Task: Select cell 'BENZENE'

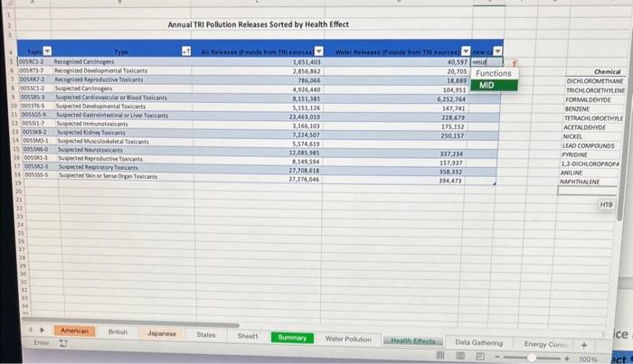Action: 577,108
